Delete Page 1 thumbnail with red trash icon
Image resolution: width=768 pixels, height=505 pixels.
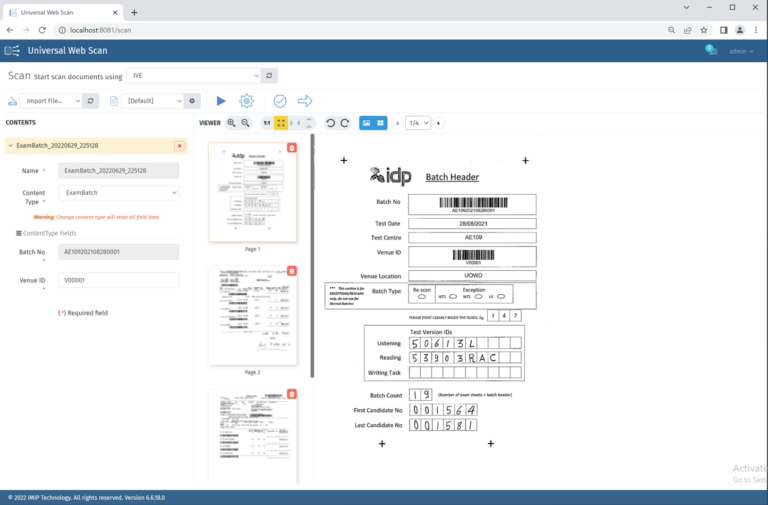pos(291,148)
